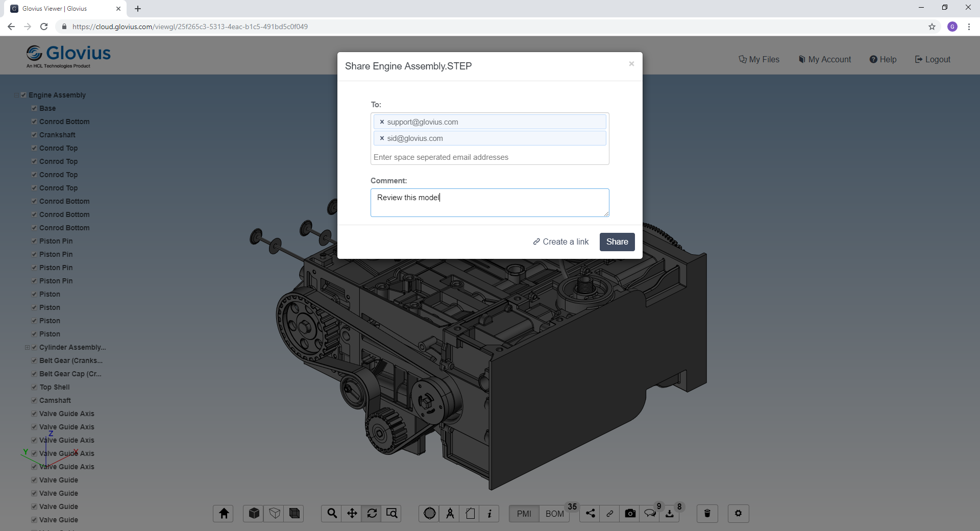Click the sid@glovius.com recipient text
The width and height of the screenshot is (980, 531).
[x=415, y=138]
